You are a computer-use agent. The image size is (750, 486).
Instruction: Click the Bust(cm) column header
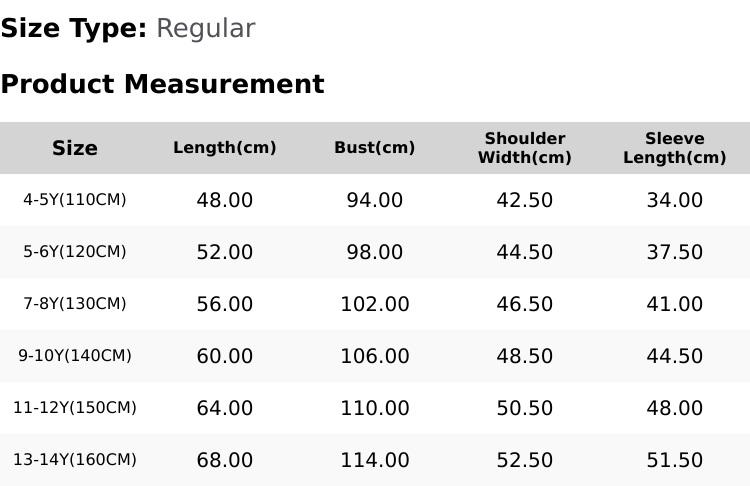[375, 147]
